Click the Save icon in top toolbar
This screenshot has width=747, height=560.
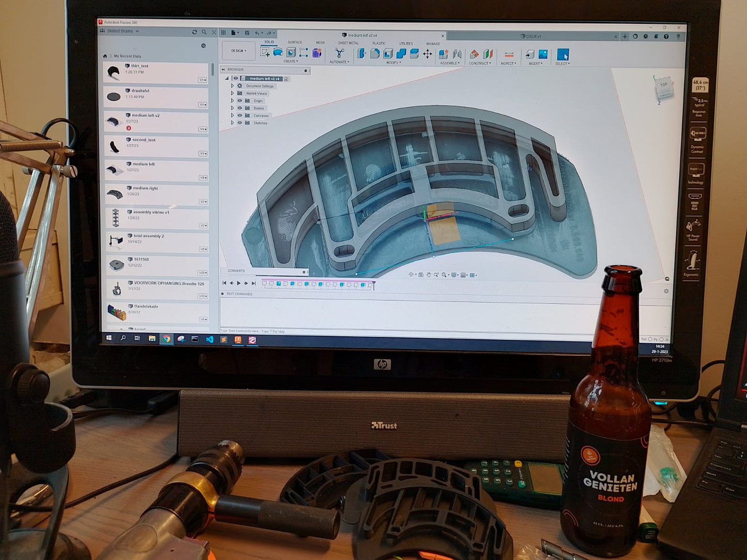247,33
